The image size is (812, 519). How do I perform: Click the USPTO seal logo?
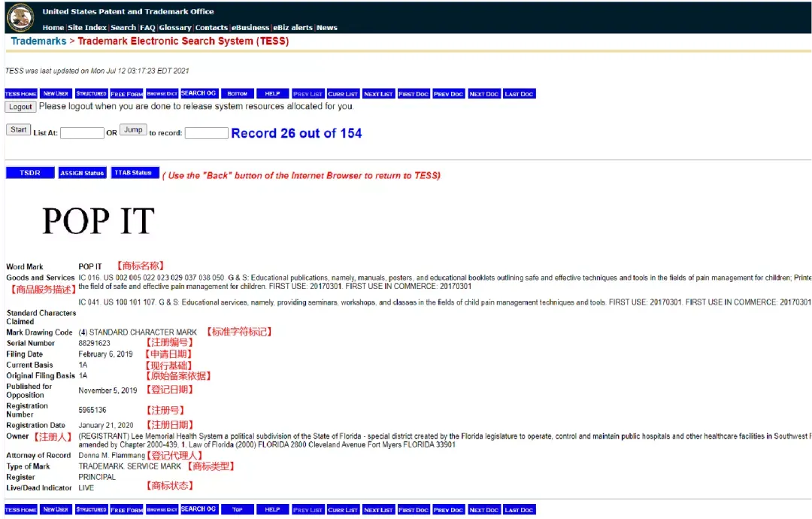tap(20, 17)
